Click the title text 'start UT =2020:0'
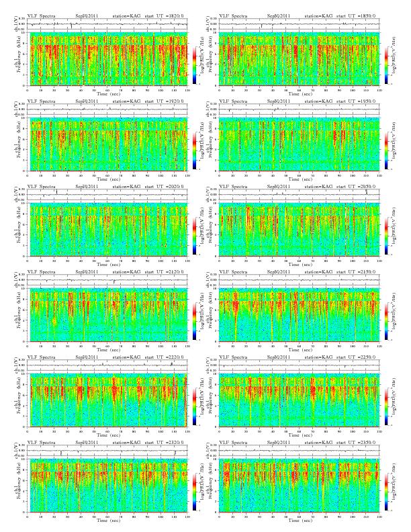The image size is (411, 532). pos(165,187)
